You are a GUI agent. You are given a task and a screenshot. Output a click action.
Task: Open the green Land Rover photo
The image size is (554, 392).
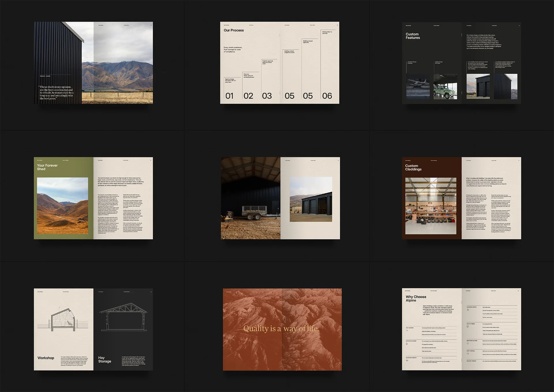tap(445, 87)
